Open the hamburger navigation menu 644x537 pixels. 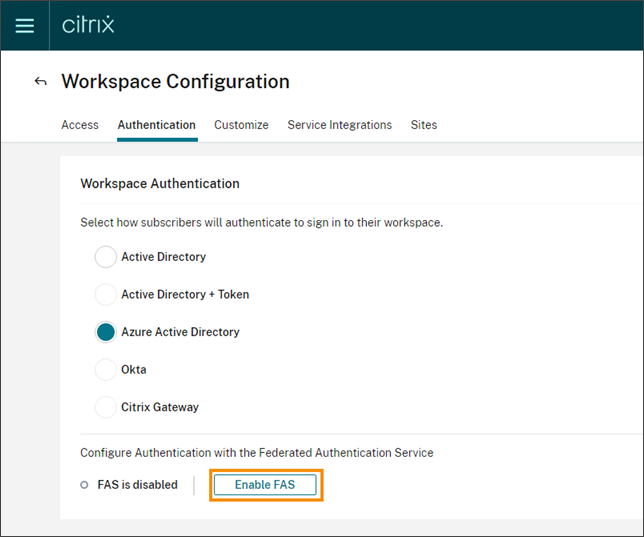[x=25, y=25]
